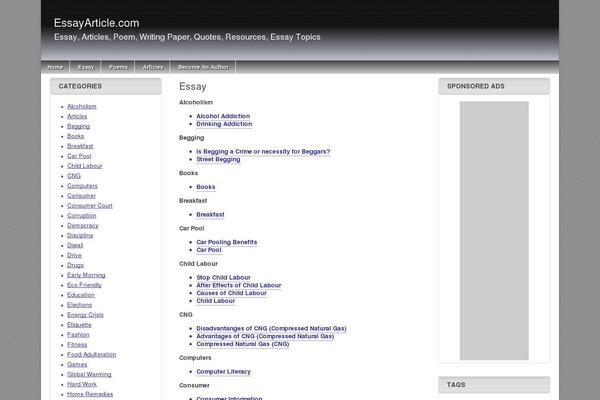600x400 pixels.
Task: Open Elections category link
Action: pos(80,305)
